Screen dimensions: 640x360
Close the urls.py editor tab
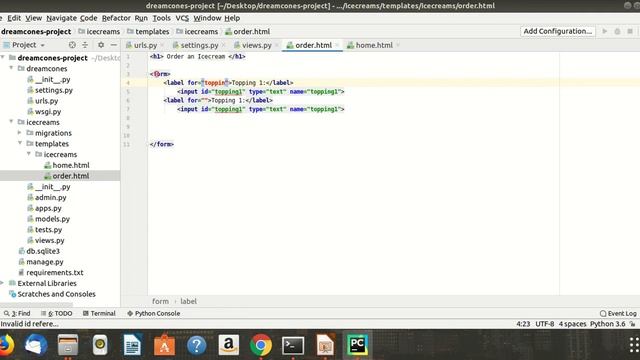pyautogui.click(x=162, y=45)
